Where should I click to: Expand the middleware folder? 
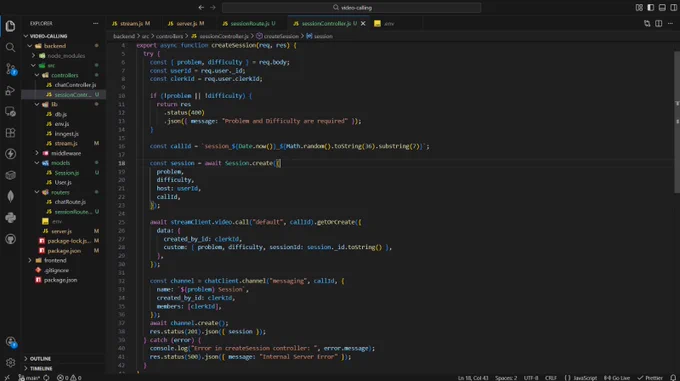coord(63,153)
